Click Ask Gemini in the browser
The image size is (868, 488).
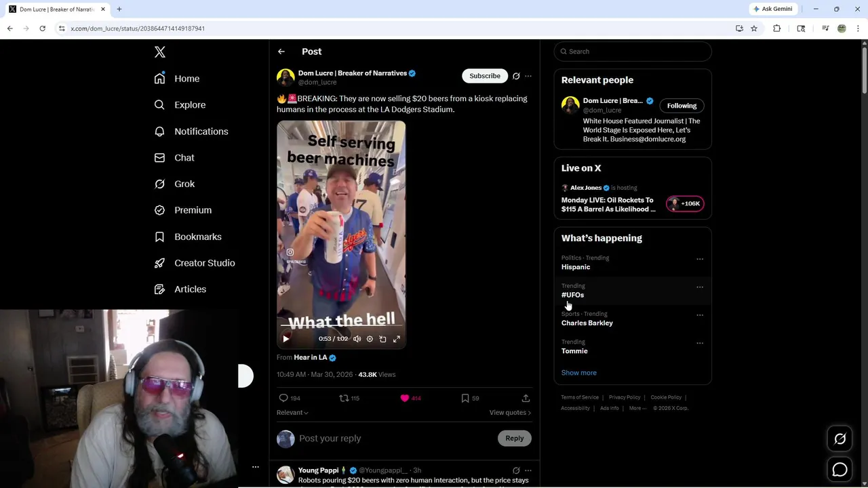(772, 9)
